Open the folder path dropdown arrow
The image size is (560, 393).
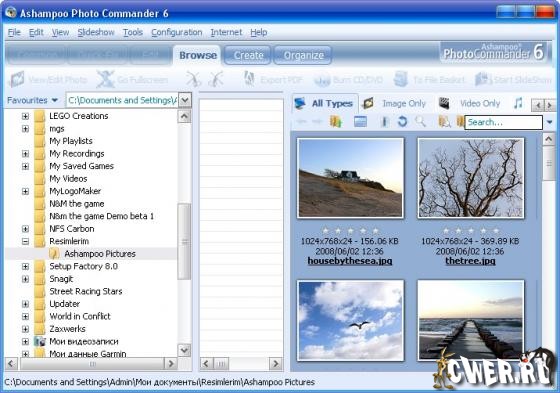(x=185, y=100)
